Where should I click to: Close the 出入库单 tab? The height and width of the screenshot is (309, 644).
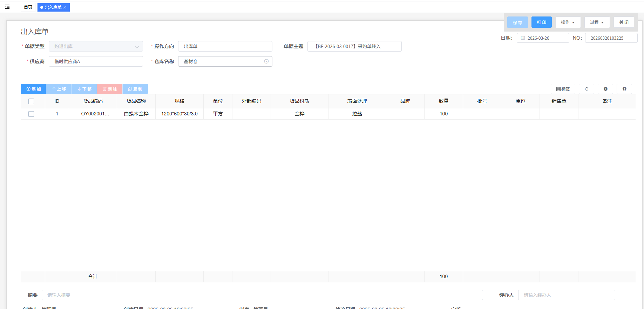point(65,7)
